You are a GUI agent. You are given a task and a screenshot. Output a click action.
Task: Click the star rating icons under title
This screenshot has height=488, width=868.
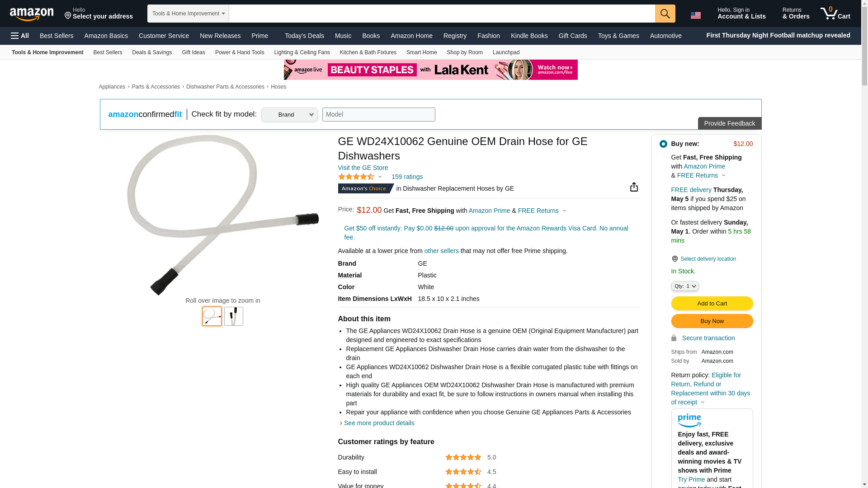coord(356,177)
